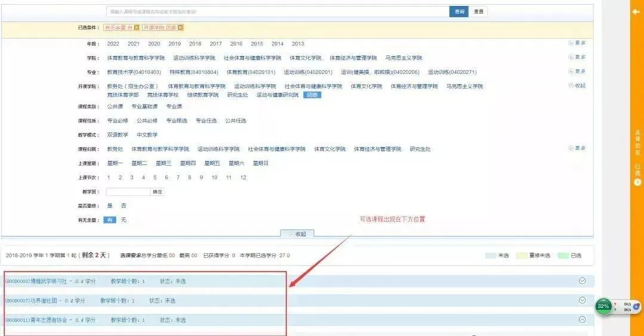The height and width of the screenshot is (336, 644).
Task: Filter by 公共课 course category
Action: point(114,107)
